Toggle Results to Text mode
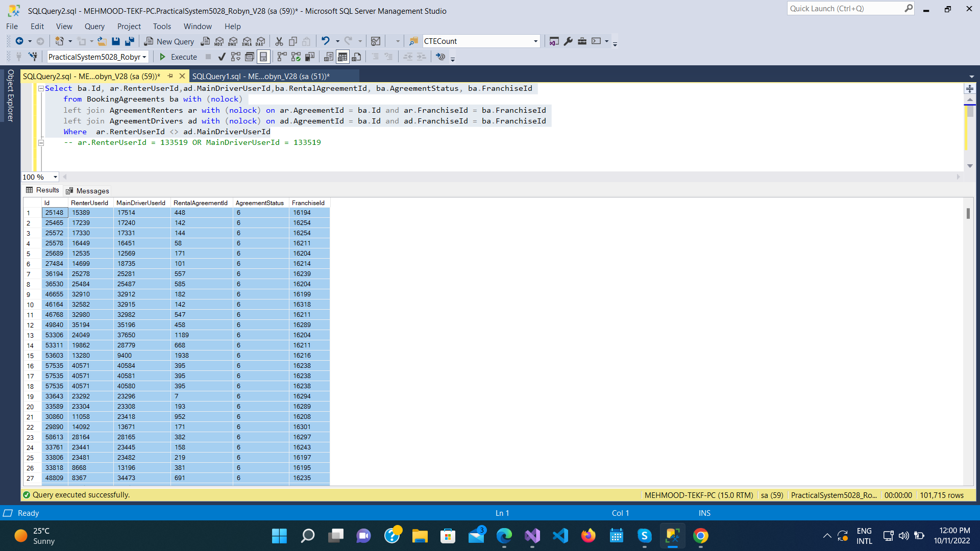This screenshot has width=980, height=551. (x=329, y=57)
